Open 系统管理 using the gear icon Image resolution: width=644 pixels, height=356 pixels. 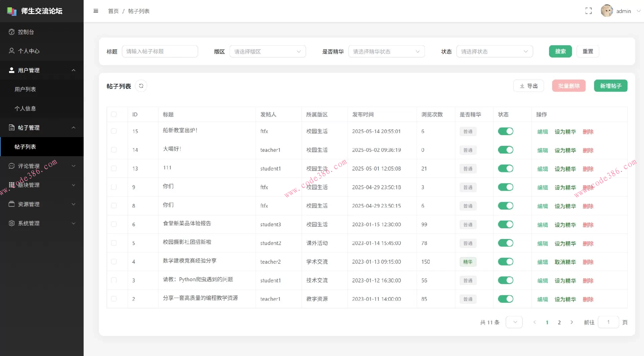click(x=11, y=223)
